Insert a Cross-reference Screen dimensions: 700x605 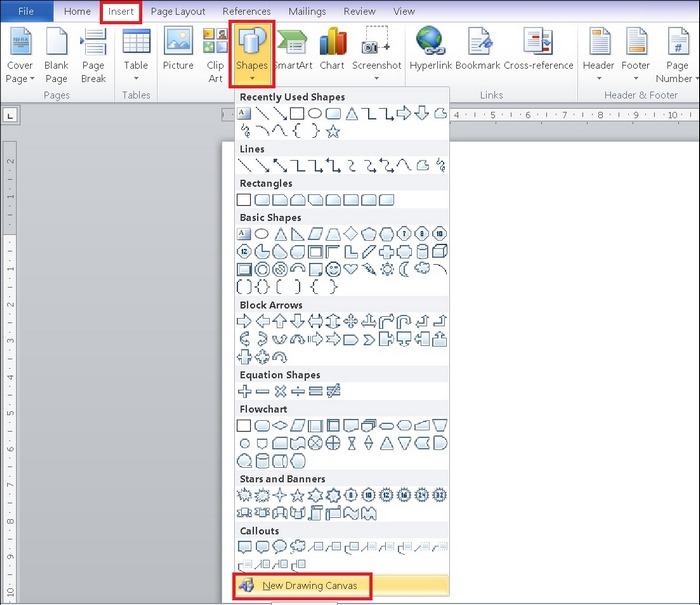[538, 49]
